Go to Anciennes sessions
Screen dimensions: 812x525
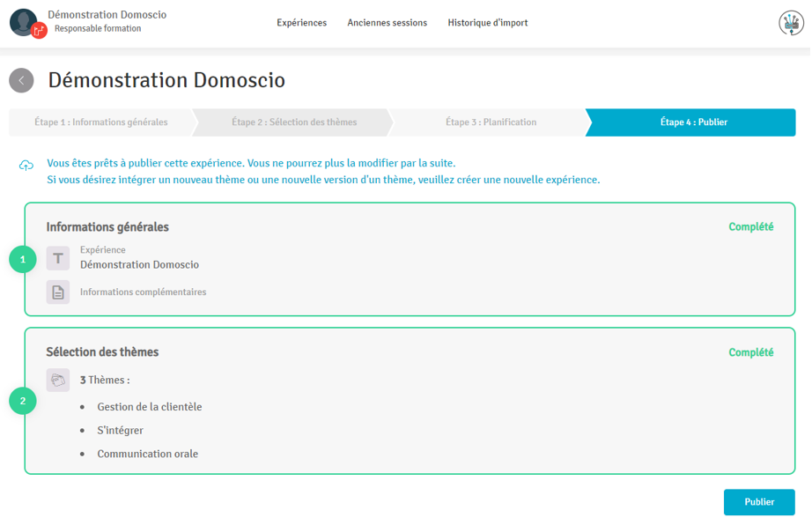click(387, 23)
